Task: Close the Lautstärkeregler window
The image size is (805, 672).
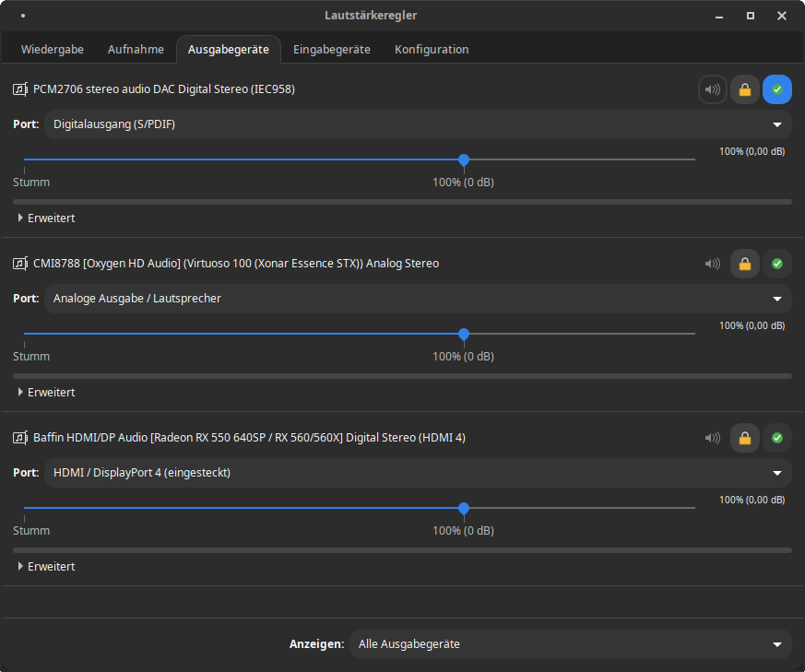Action: pyautogui.click(x=782, y=16)
